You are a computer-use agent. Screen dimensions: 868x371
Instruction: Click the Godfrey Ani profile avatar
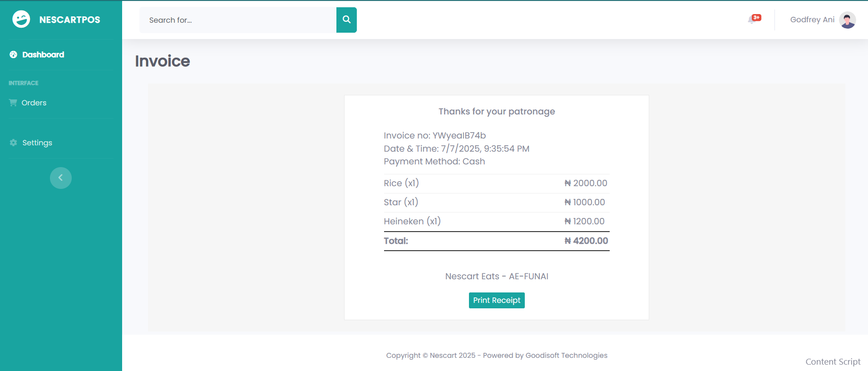click(847, 20)
